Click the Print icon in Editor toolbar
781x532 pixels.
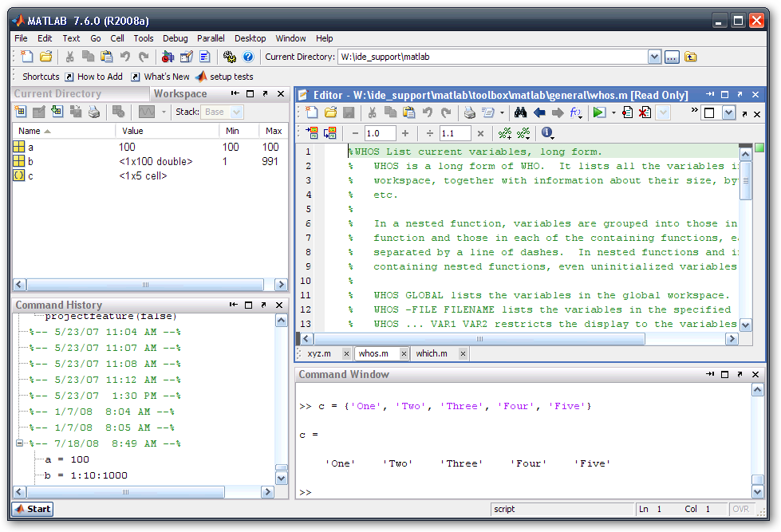click(470, 112)
